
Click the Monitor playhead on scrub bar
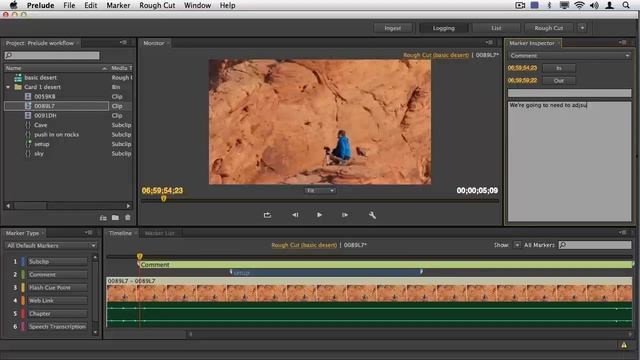(x=163, y=199)
